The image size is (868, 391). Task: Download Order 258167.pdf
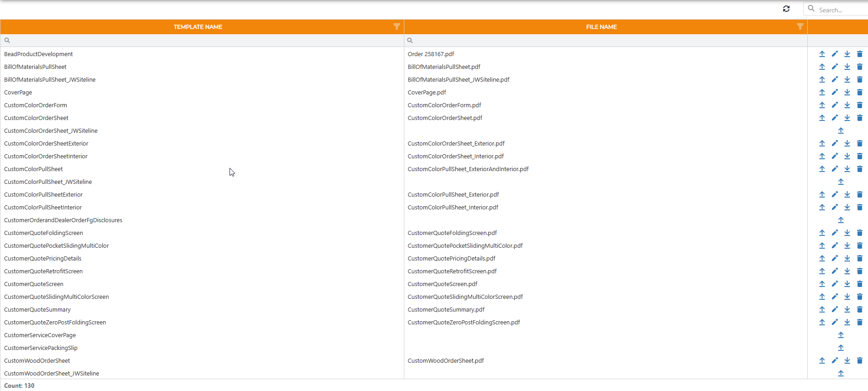tap(847, 54)
